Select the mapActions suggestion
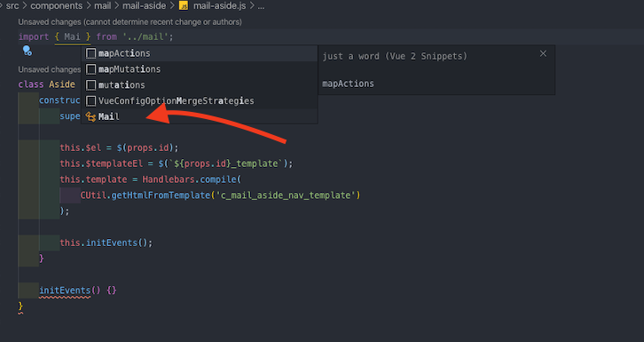The image size is (644, 342). tap(200, 53)
